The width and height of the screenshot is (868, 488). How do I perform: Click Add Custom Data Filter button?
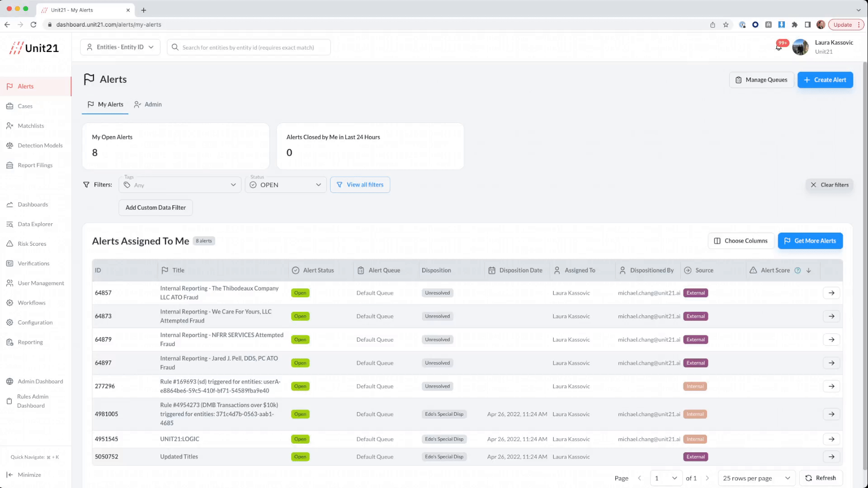pyautogui.click(x=156, y=208)
